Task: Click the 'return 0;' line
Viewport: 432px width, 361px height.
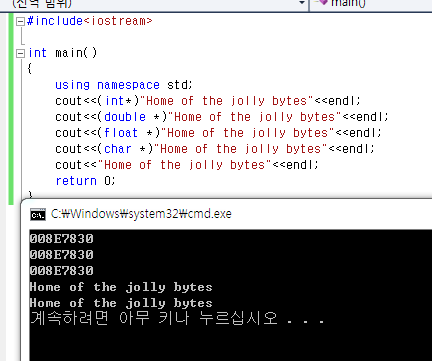Action: [x=85, y=181]
